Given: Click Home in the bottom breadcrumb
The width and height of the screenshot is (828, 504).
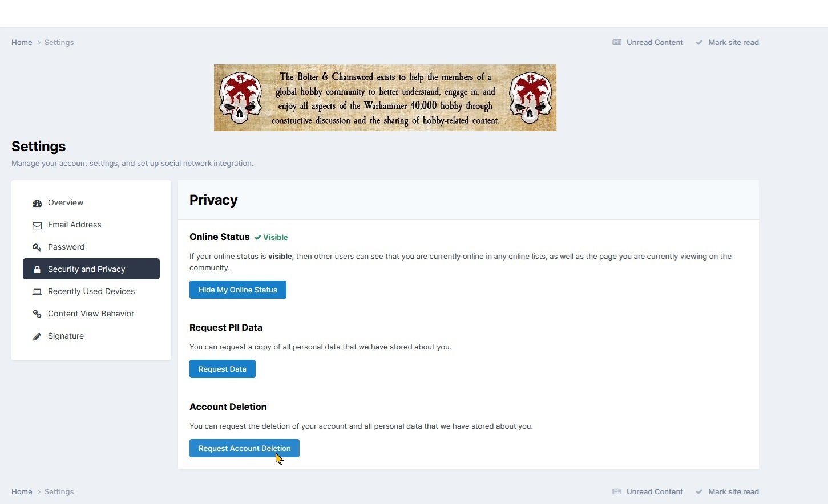Looking at the screenshot, I should click(x=22, y=491).
